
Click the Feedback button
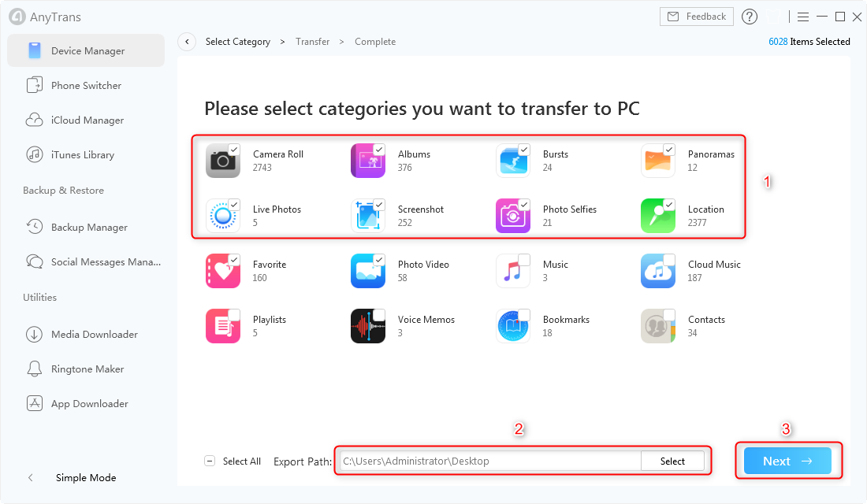coord(696,16)
